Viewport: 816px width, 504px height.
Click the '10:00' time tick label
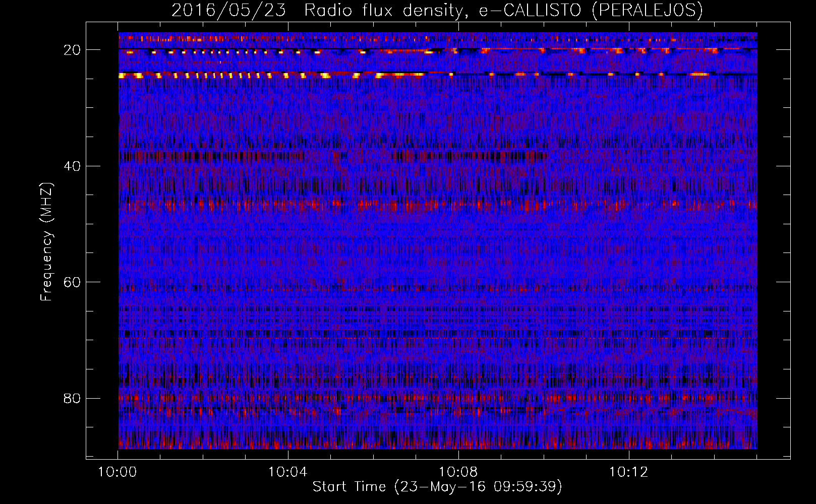tap(118, 472)
